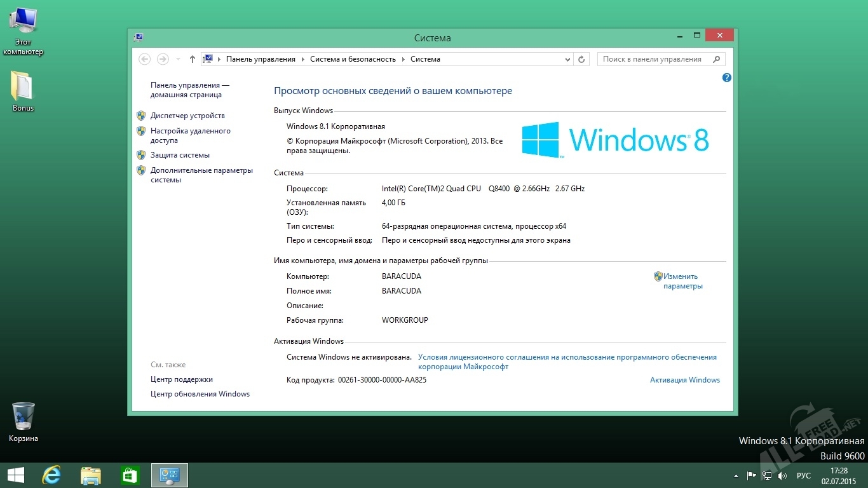
Task: Click Активация Windows link
Action: tap(684, 380)
